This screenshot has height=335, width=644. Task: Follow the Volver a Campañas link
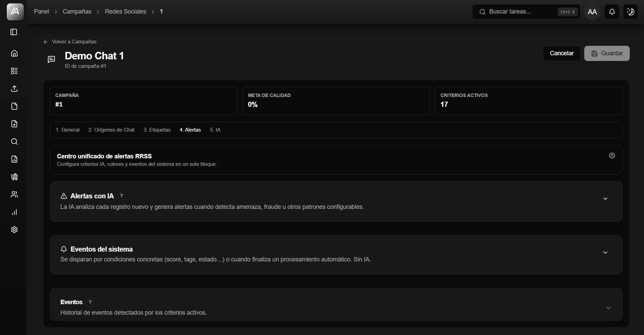[x=70, y=42]
